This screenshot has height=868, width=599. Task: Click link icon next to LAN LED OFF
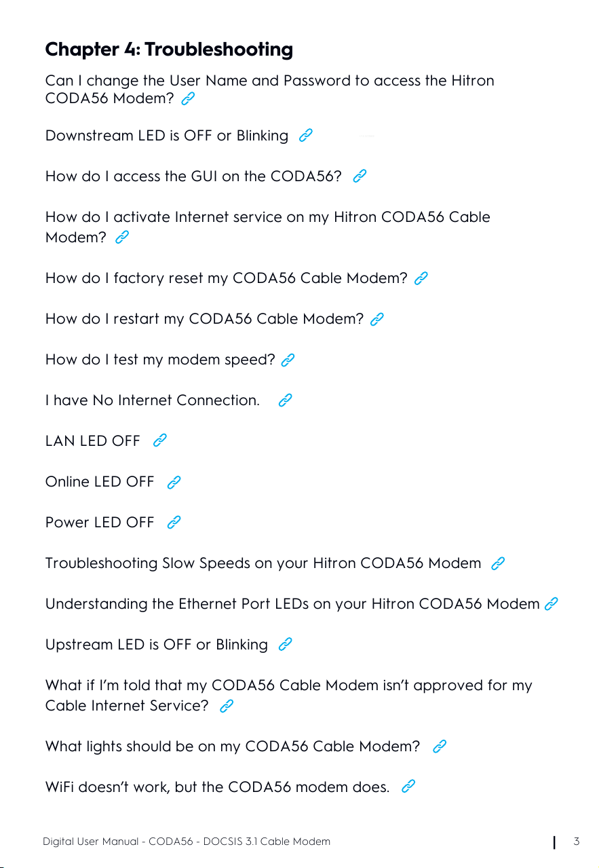pos(159,440)
